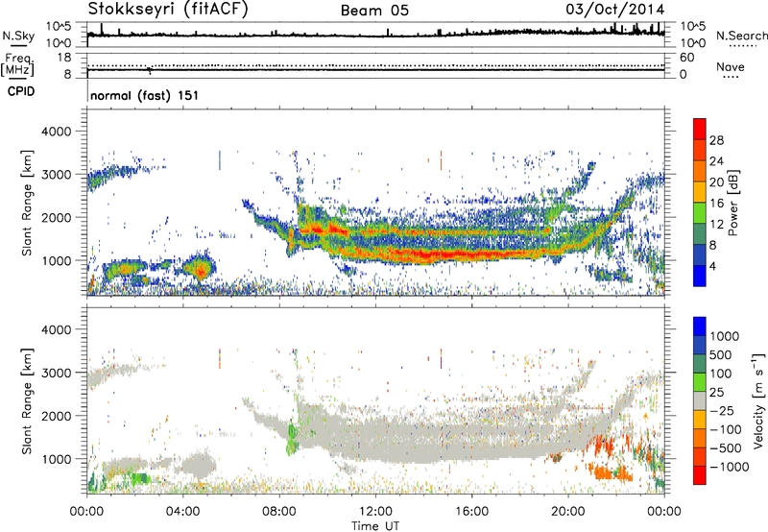
Task: Click the '12:00' time axis tick label
Action: tap(375, 512)
